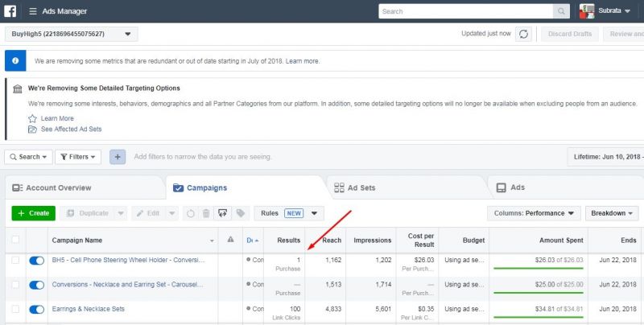Viewport: 644px width, 325px height.
Task: Click the trash delete icon
Action: click(x=207, y=213)
